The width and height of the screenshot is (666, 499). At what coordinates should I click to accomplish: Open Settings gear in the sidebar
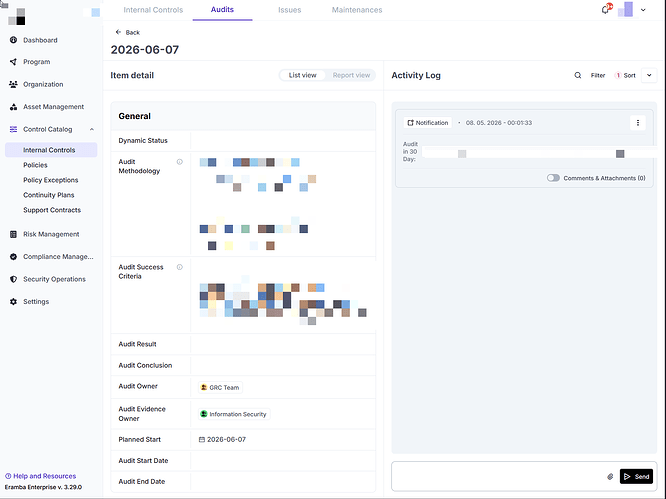(13, 302)
